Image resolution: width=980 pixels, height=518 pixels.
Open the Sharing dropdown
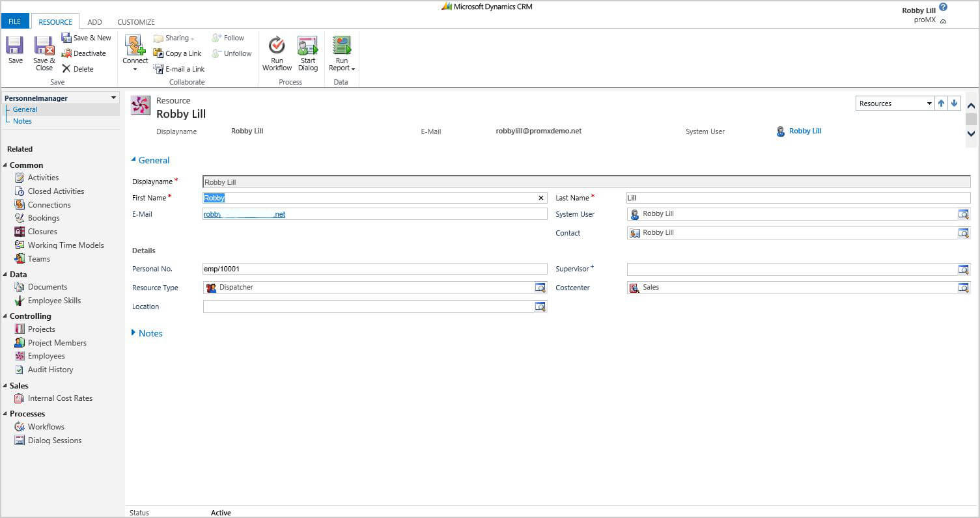pyautogui.click(x=174, y=38)
